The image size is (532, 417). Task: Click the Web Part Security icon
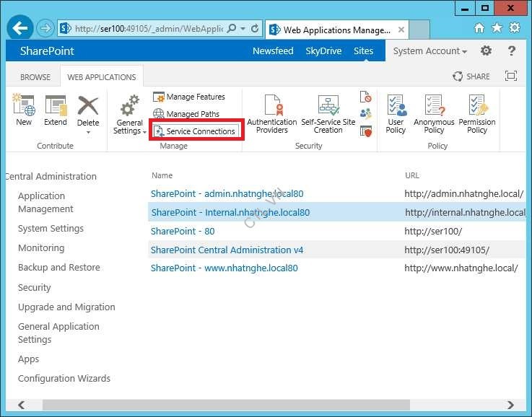coord(366,131)
